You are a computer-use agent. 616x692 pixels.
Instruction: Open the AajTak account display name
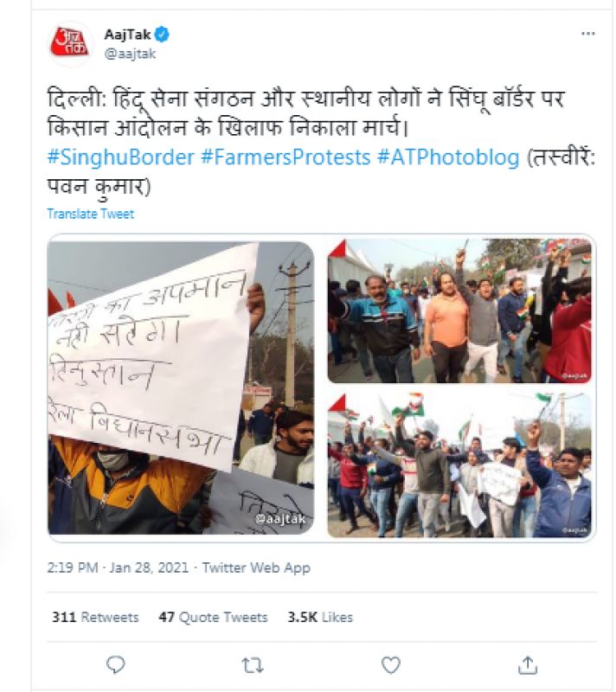(127, 34)
